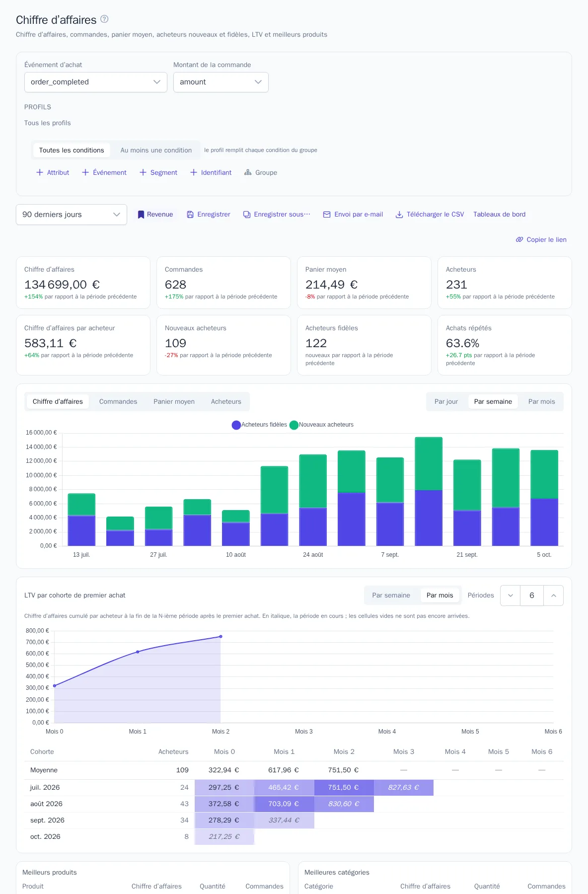Switch to the Commandes chart tab
This screenshot has width=588, height=894.
118,401
